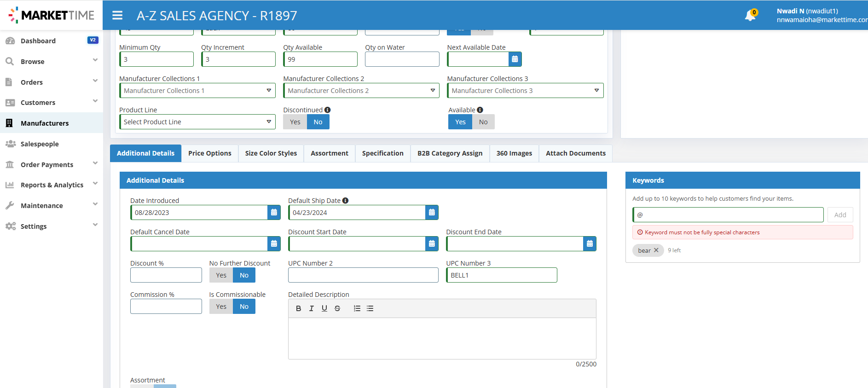Image resolution: width=868 pixels, height=388 pixels.
Task: Open the Discount Start Date calendar picker
Action: 432,243
